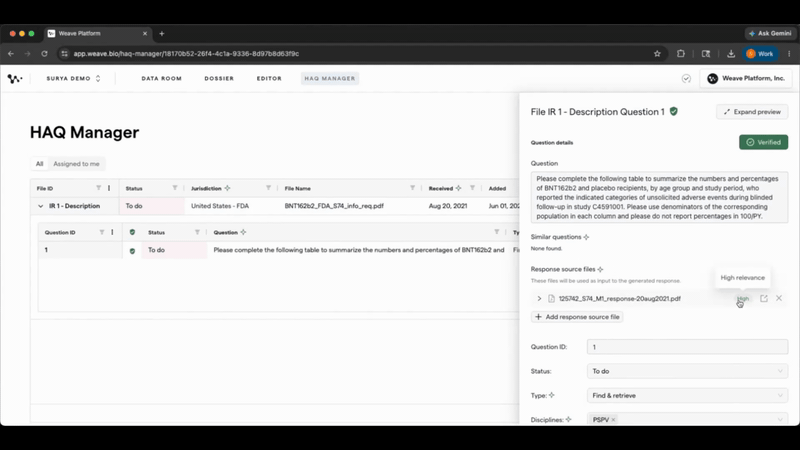This screenshot has height=450, width=800.
Task: Remove the response source file
Action: pyautogui.click(x=779, y=298)
